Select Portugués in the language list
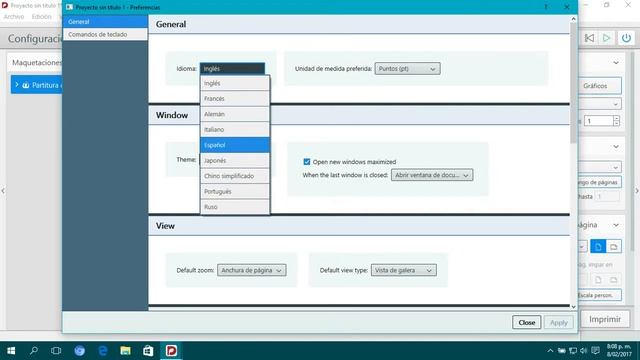640x360 pixels. 235,192
